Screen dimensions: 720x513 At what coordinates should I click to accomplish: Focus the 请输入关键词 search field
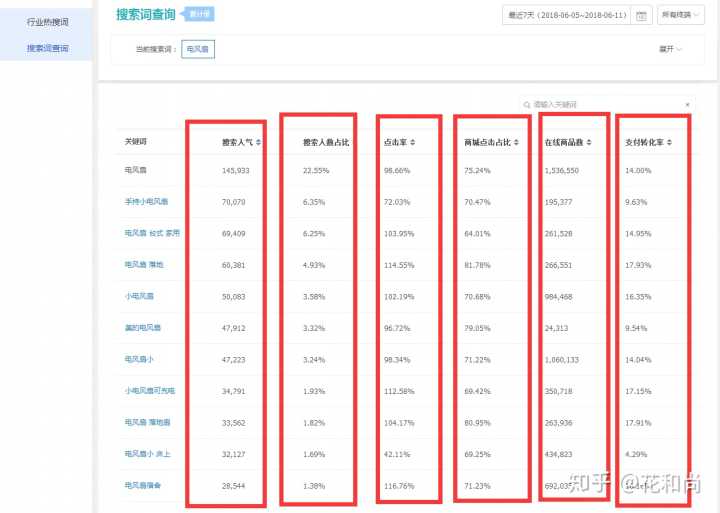point(607,105)
